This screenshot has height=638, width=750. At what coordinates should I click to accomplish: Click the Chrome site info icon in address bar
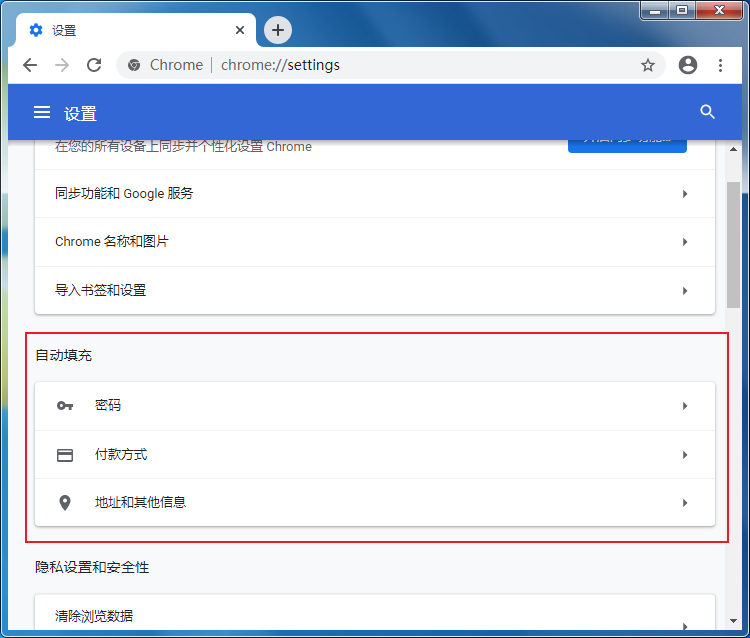pyautogui.click(x=134, y=65)
